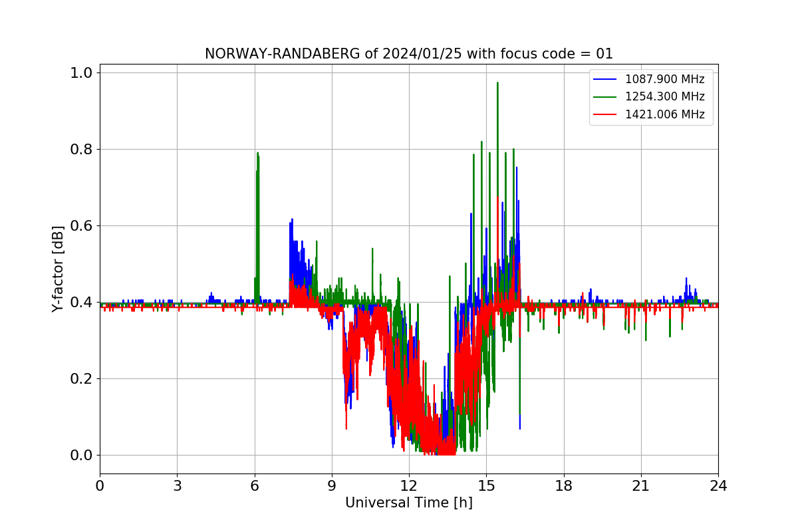The width and height of the screenshot is (798, 532).
Task: Click the blue line sample in legend
Action: coord(604,79)
